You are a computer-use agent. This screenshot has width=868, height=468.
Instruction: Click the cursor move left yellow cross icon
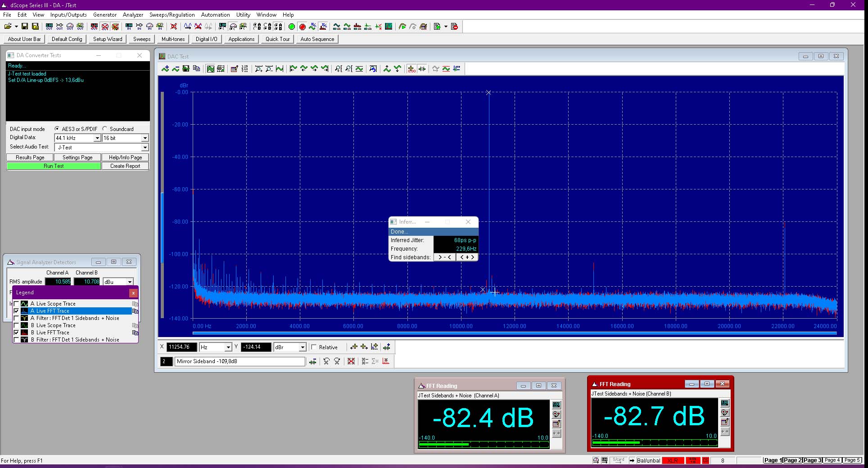click(x=354, y=347)
